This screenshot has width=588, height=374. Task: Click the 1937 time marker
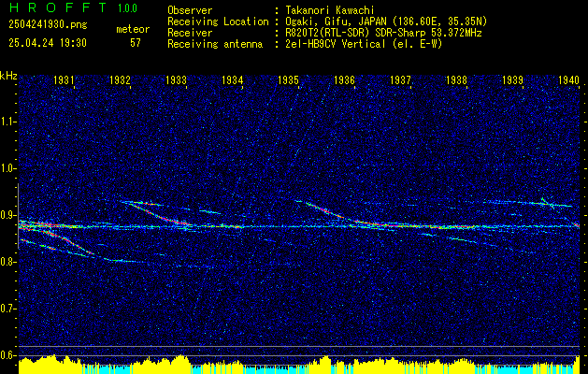pos(400,79)
